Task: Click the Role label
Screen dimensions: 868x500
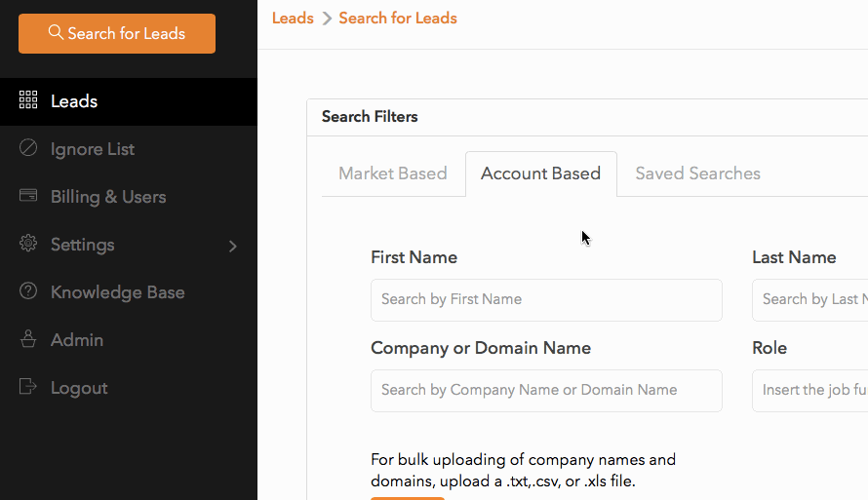Action: pyautogui.click(x=769, y=348)
